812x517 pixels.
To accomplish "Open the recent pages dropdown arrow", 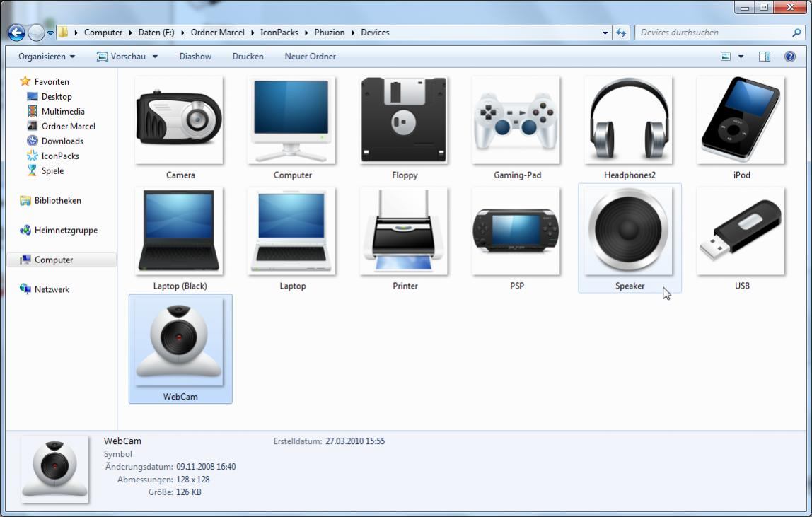I will [50, 33].
